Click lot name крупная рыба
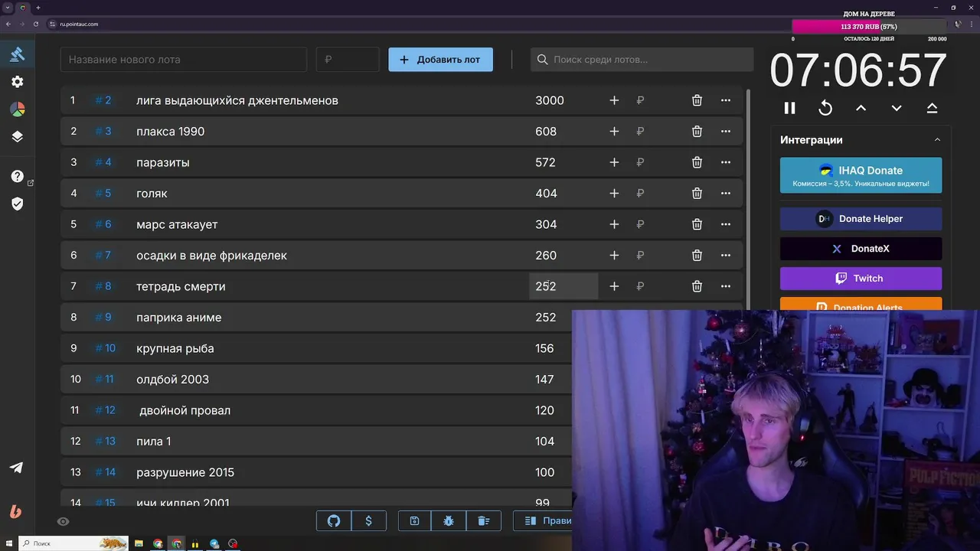The width and height of the screenshot is (980, 551). click(x=175, y=348)
